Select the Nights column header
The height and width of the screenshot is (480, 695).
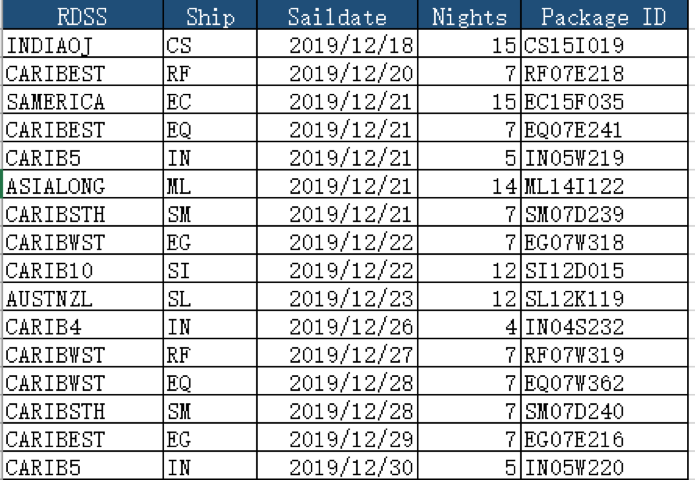click(x=471, y=17)
